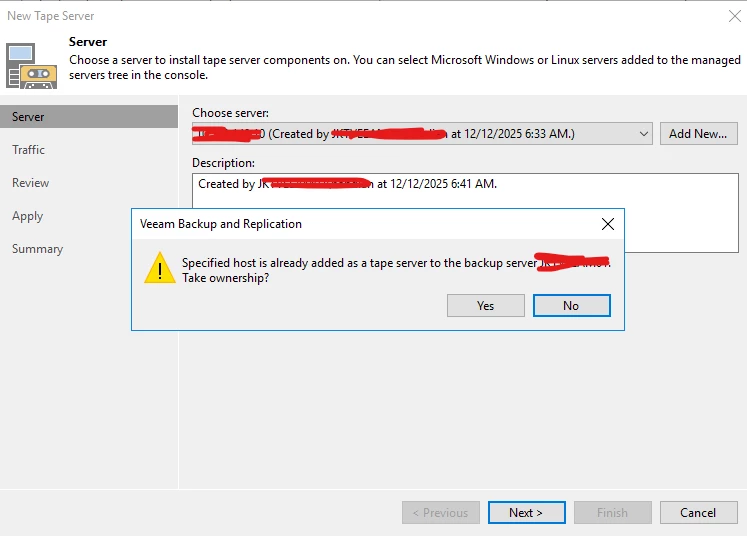Screen dimensions: 747x536
Task: Confirm ownership with the Yes button
Action: (x=485, y=305)
